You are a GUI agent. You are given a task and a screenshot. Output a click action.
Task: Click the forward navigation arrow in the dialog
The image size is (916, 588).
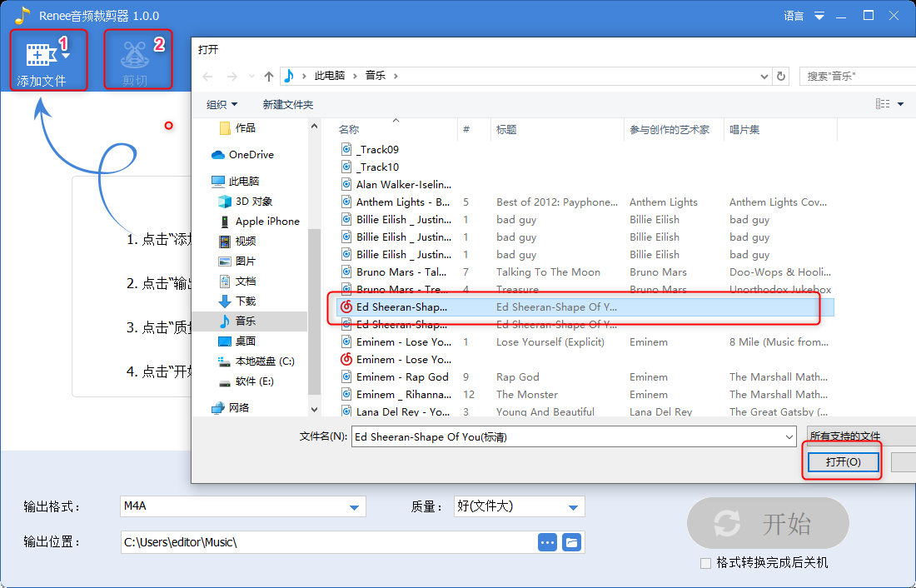(232, 77)
